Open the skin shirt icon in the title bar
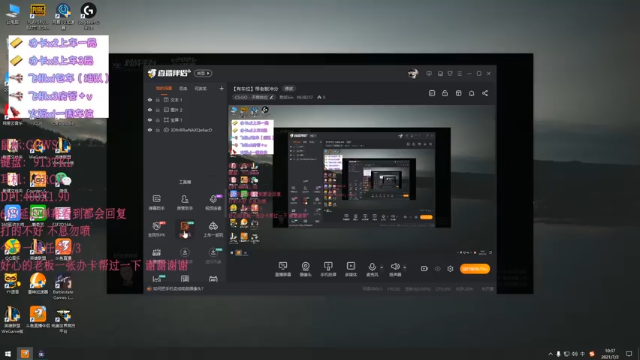The width and height of the screenshot is (640, 360). [450, 73]
